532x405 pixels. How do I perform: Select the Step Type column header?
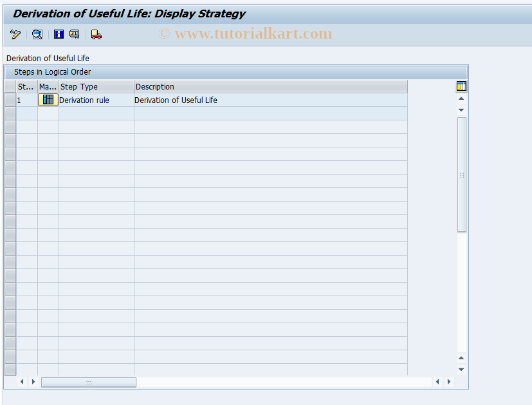click(x=78, y=86)
